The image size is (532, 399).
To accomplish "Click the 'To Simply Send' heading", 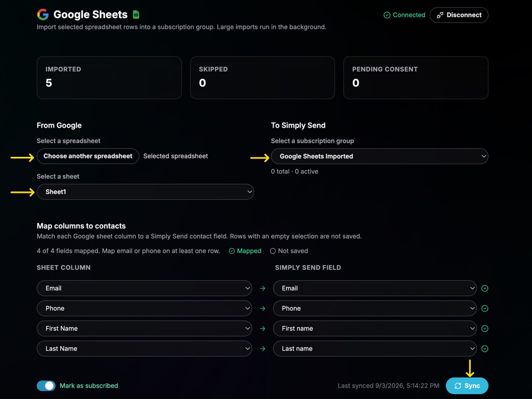I will coord(298,125).
